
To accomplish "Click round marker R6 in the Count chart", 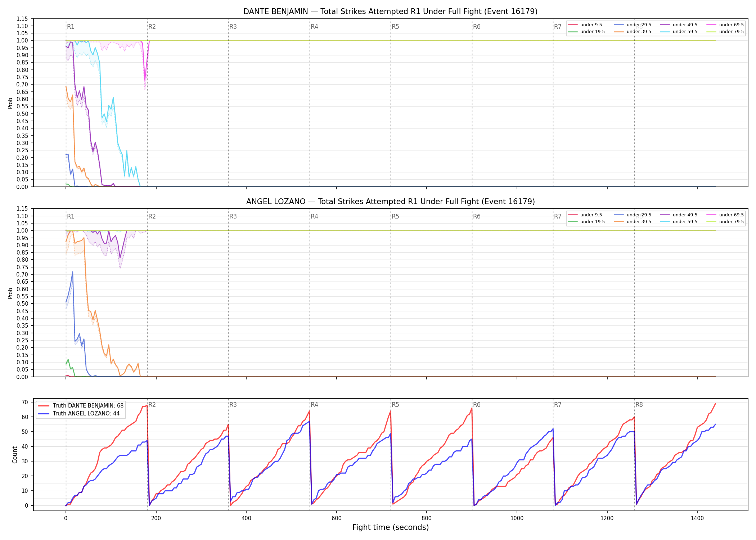I will [477, 405].
